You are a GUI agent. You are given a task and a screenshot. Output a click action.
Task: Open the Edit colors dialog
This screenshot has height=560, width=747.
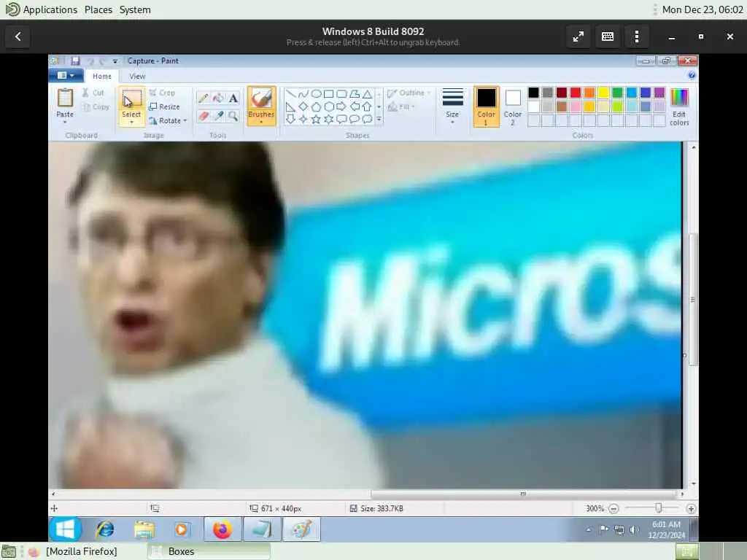(679, 106)
